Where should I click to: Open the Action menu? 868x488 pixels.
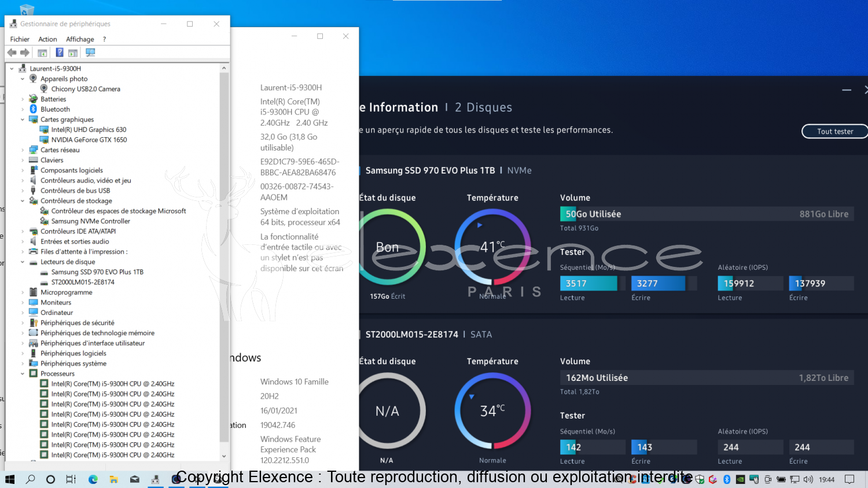pos(47,39)
